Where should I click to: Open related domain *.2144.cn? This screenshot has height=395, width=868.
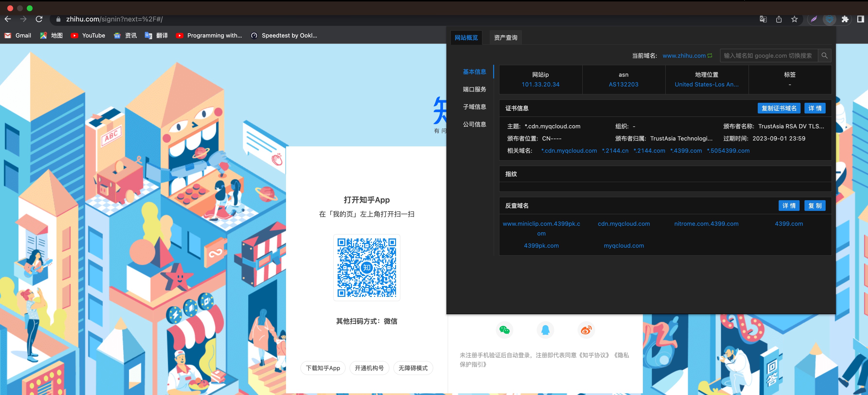[x=615, y=151]
